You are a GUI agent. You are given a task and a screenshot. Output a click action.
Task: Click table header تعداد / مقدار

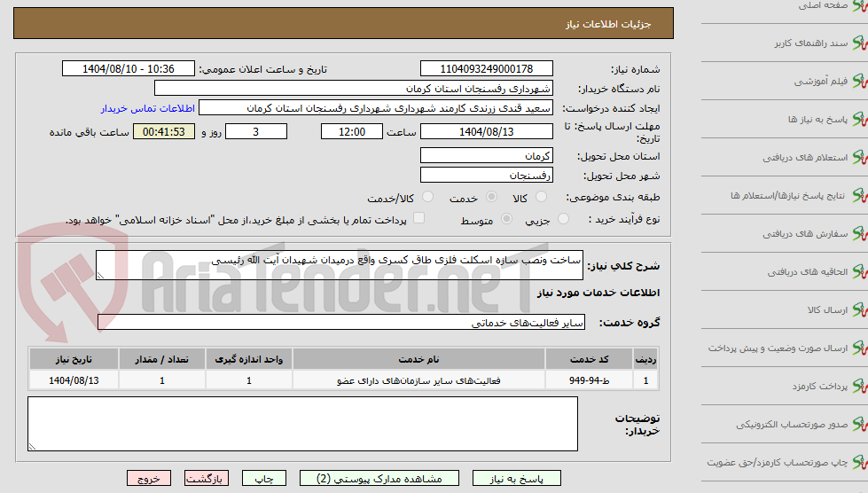162,359
